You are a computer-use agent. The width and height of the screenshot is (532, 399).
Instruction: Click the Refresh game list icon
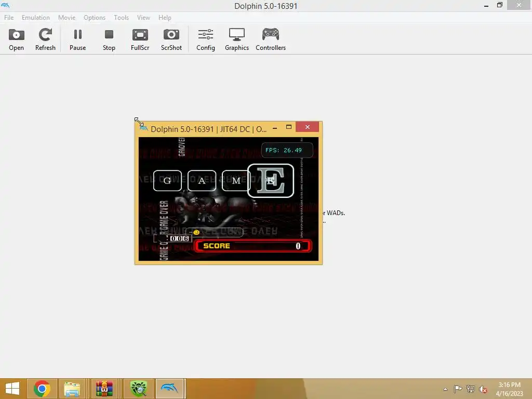(x=45, y=39)
